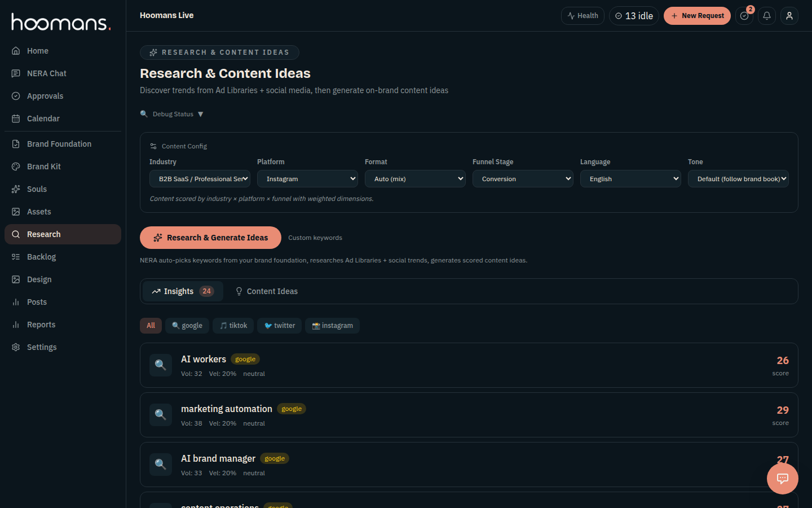
Task: Click the magnifier icon on AI workers card
Action: [x=161, y=365]
